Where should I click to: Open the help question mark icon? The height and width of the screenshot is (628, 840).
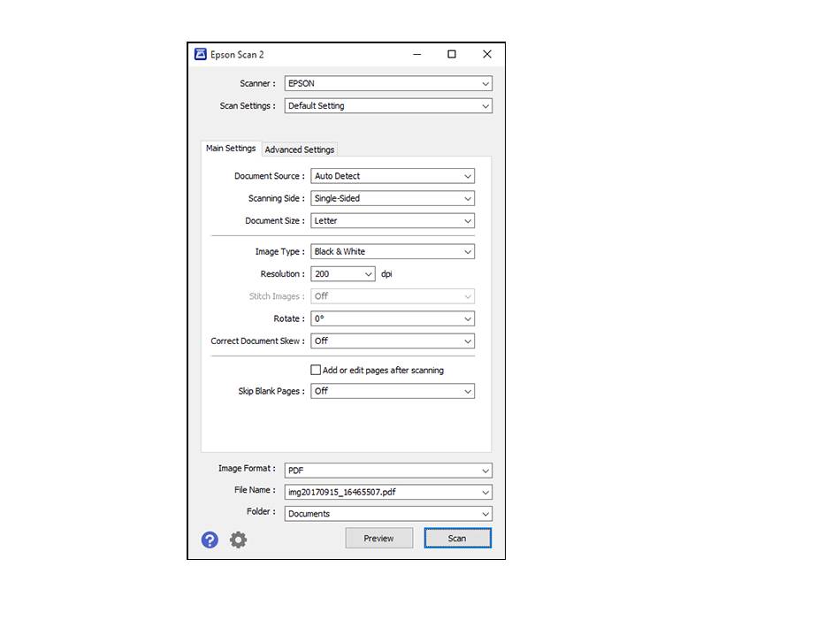tap(210, 540)
